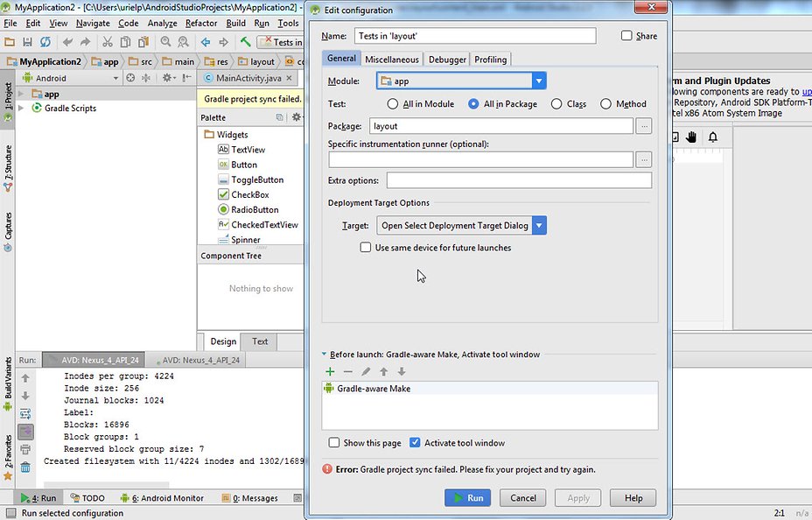This screenshot has height=520, width=812.
Task: Click the Make Project hammer icon
Action: pos(246,42)
